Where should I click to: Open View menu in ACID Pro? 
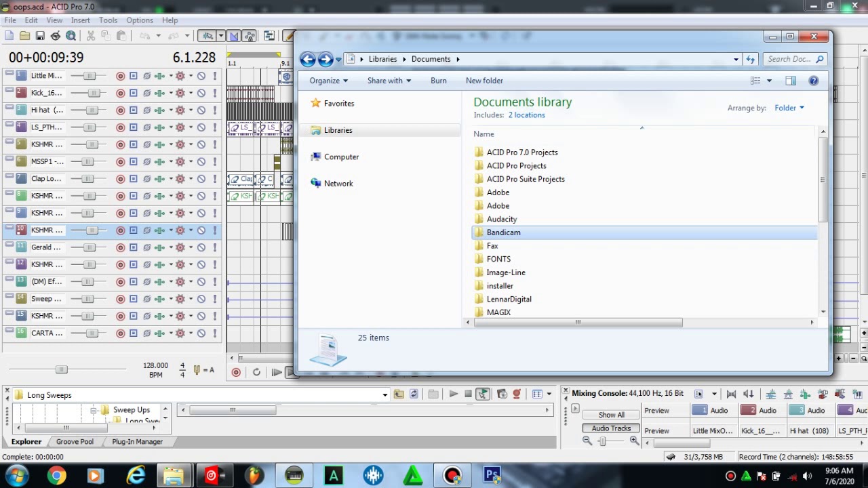click(x=54, y=20)
